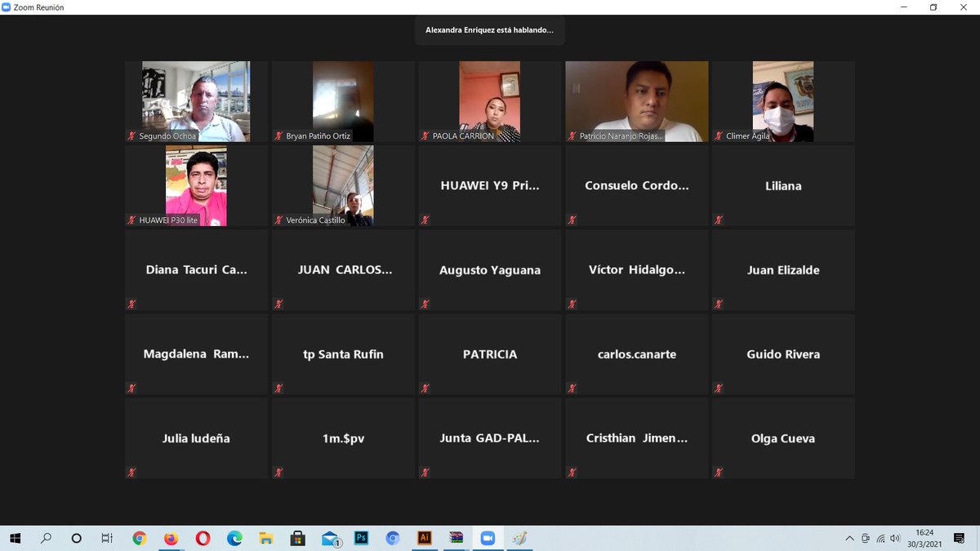Click the muted mic icon on JUAN CARLOS tile
The width and height of the screenshot is (980, 551).
click(278, 304)
